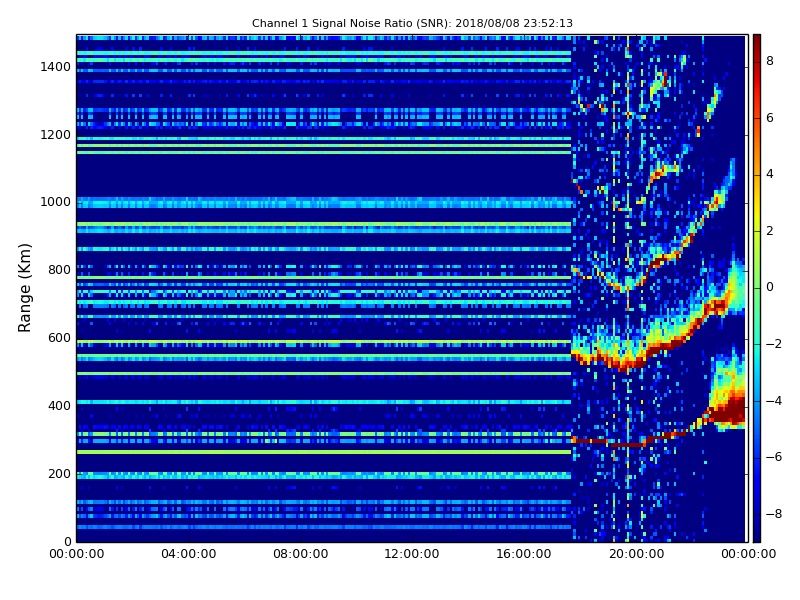Click the 16:00:00 time axis label
This screenshot has width=800, height=600.
coord(524,554)
